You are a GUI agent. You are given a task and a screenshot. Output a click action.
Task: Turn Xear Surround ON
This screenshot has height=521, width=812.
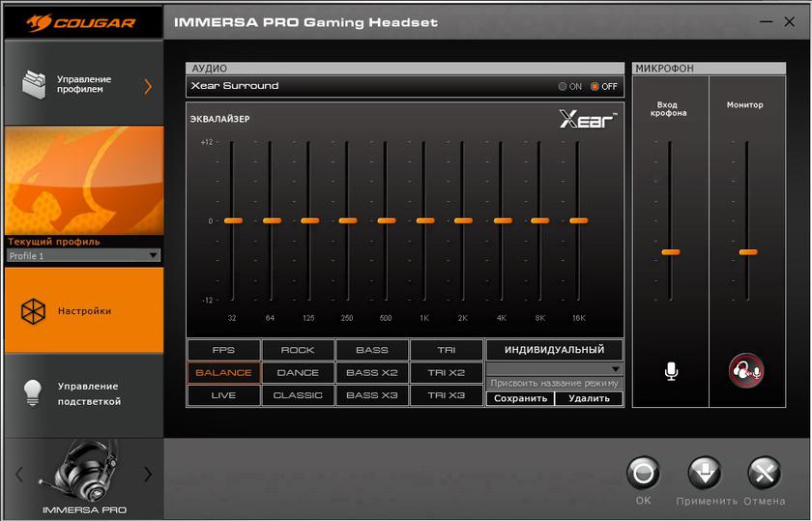pos(563,86)
